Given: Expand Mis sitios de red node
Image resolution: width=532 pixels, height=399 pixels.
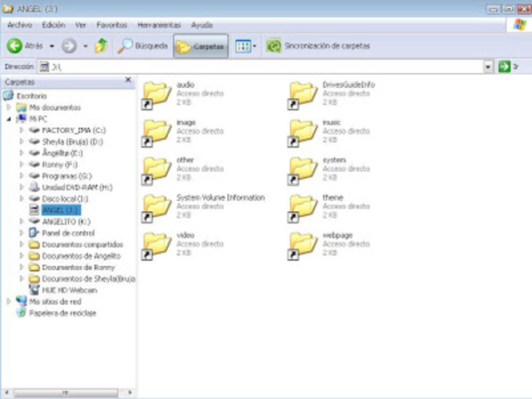Looking at the screenshot, I should coord(8,302).
